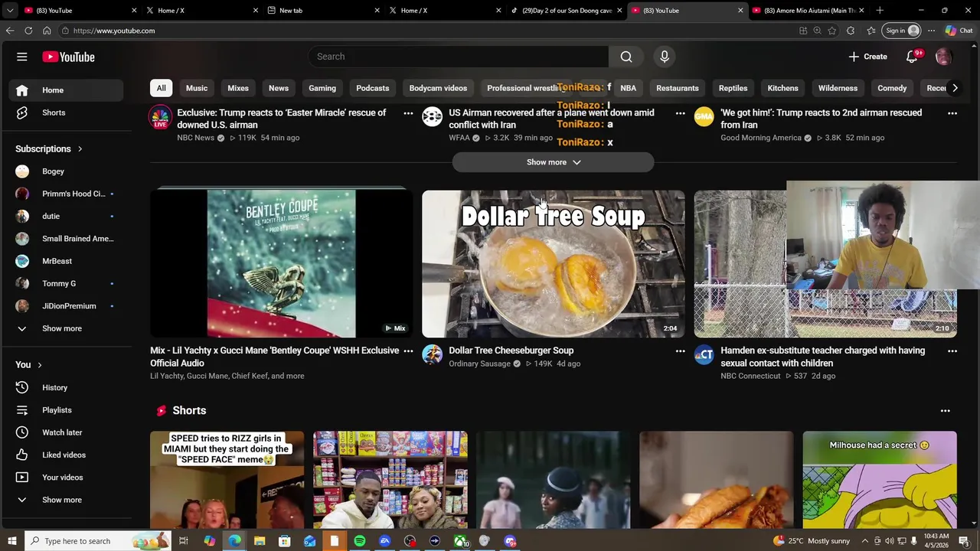Select the All category chip
Screen dimensions: 980x551
[161, 88]
